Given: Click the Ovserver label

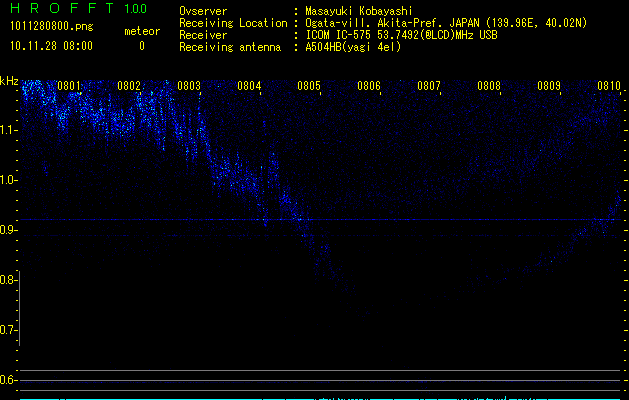Looking at the screenshot, I should 203,11.
